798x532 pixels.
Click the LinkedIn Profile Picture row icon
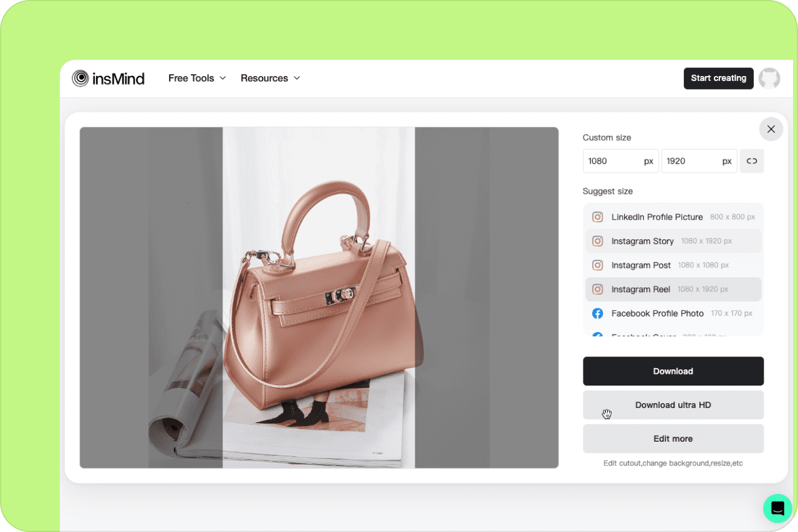click(x=597, y=217)
